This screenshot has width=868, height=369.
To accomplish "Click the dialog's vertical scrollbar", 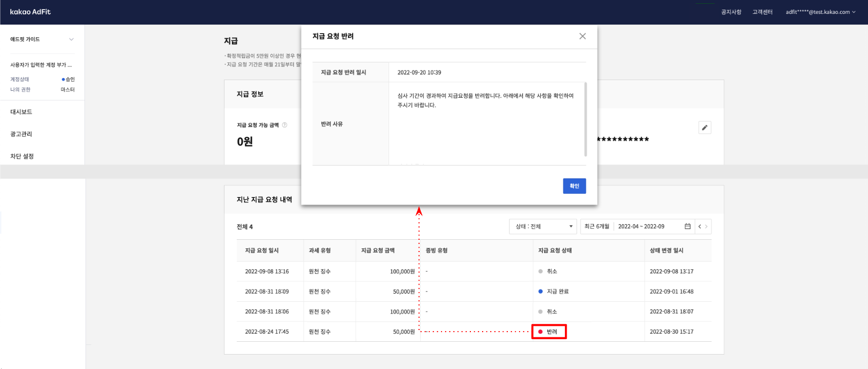I will pos(586,119).
